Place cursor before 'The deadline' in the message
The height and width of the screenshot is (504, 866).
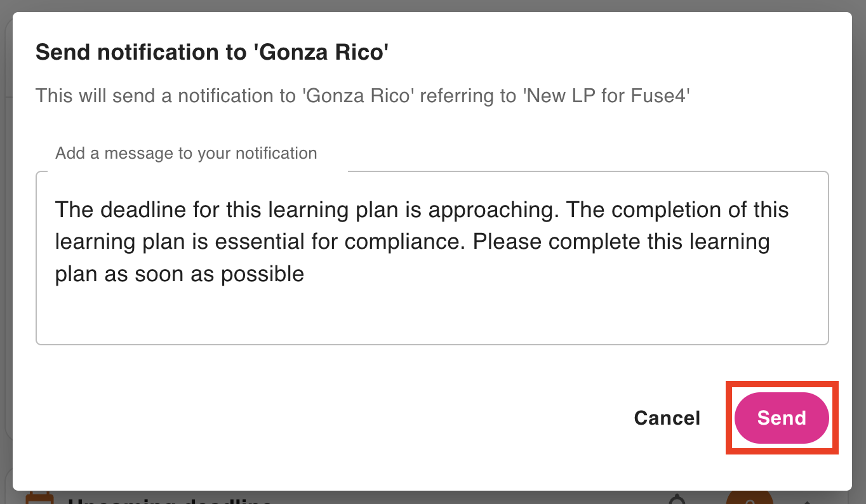point(56,209)
